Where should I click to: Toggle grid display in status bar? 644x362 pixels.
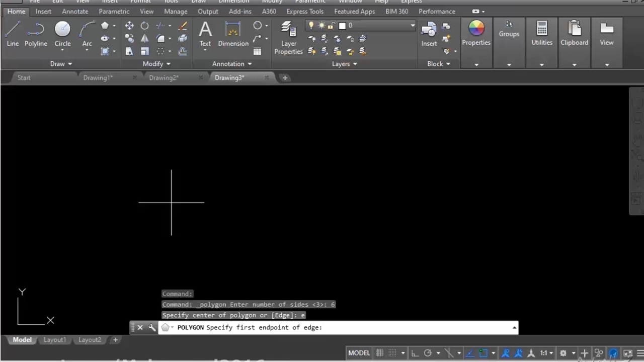coord(380,353)
